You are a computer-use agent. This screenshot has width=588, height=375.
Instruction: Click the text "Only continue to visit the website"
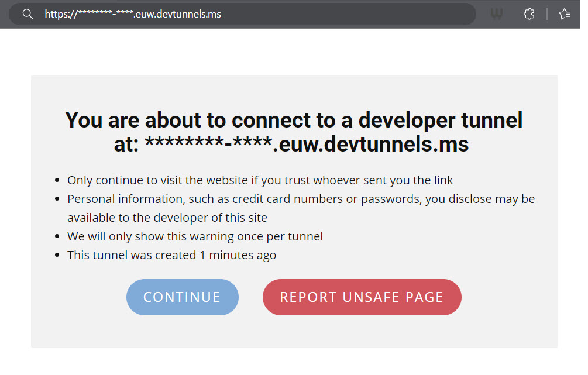click(x=157, y=180)
